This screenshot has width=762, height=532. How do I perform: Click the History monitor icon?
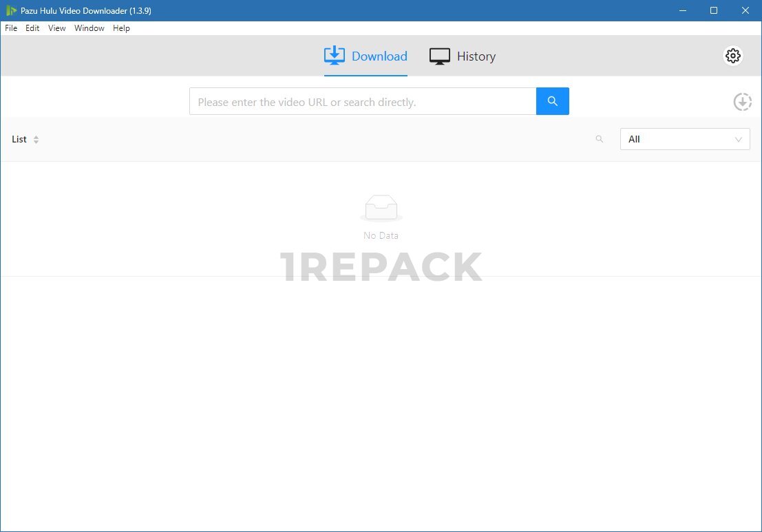click(440, 56)
